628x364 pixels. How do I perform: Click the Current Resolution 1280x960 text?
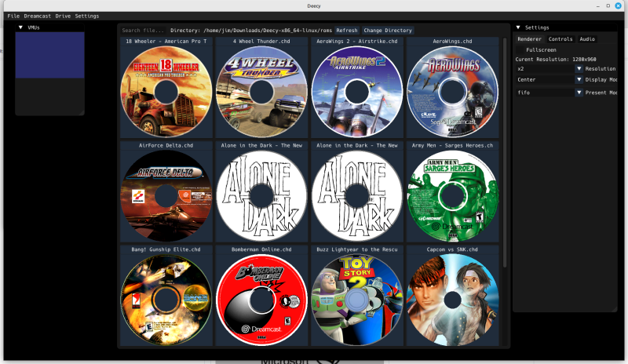[556, 60]
